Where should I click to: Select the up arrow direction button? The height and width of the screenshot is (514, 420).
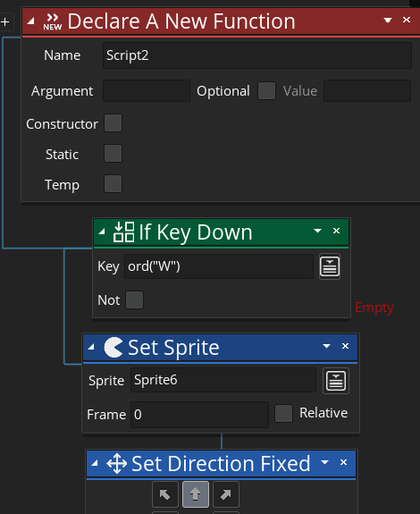[x=196, y=494]
